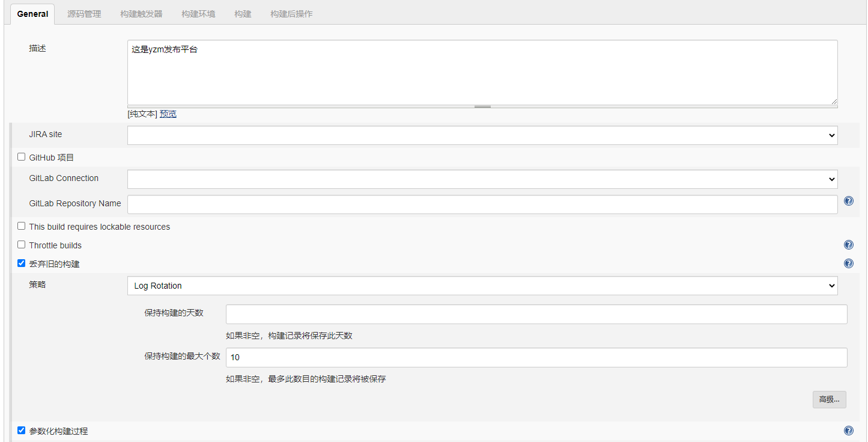The image size is (868, 442).
Task: Click the 预览 link below description
Action: coord(168,114)
